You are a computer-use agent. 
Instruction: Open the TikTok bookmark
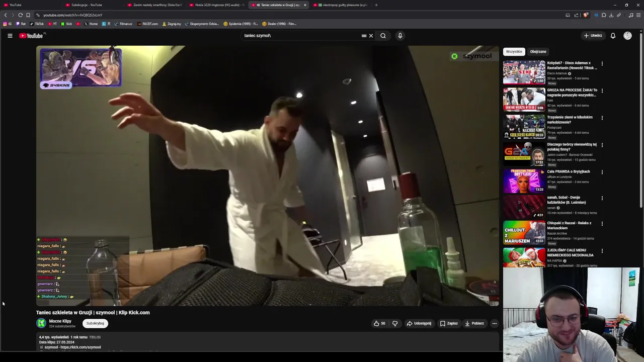point(37,24)
